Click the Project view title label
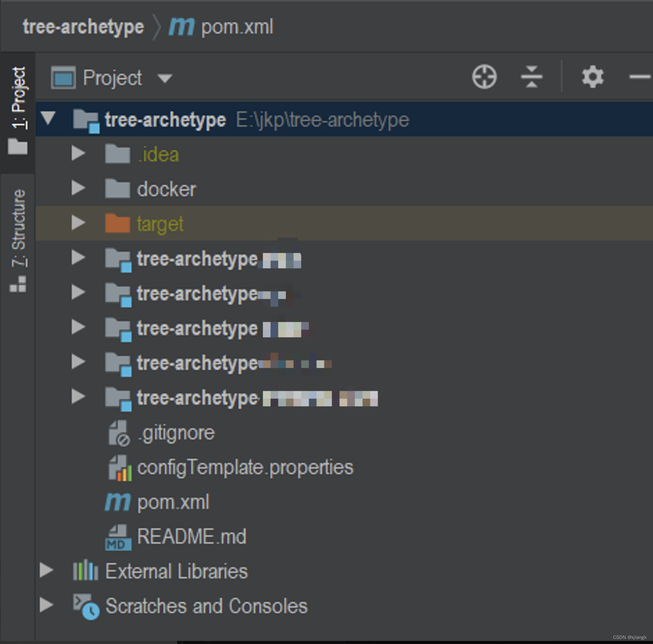 pyautogui.click(x=112, y=78)
